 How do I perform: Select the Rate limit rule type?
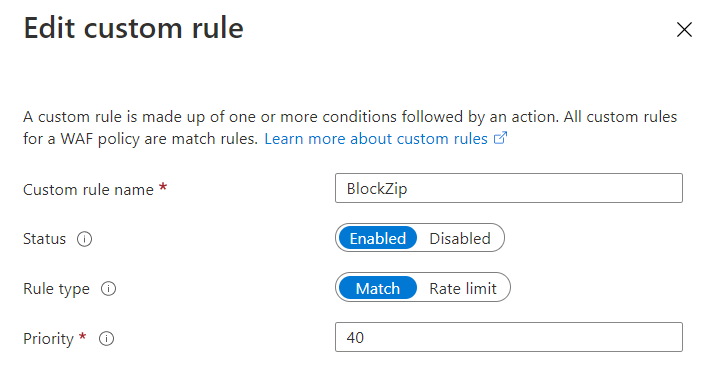pos(463,288)
